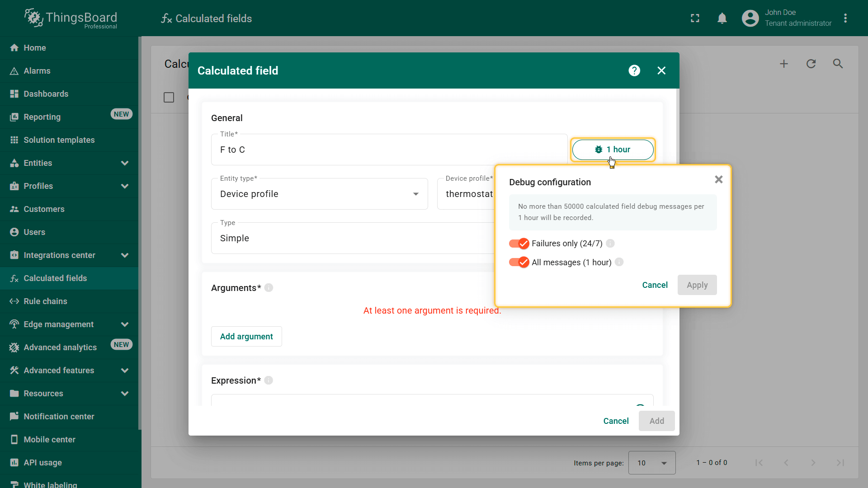
Task: Open items per page dropdown
Action: (x=651, y=463)
